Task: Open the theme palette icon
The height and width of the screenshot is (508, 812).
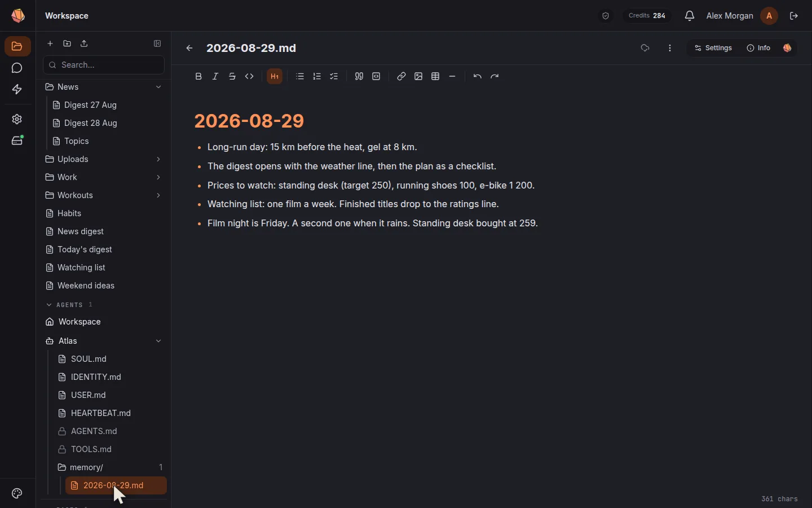Action: [17, 493]
